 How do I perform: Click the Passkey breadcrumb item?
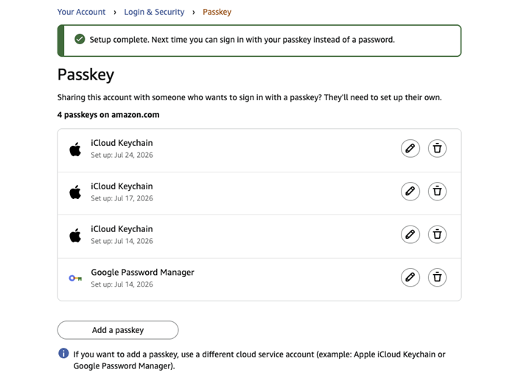coord(217,12)
